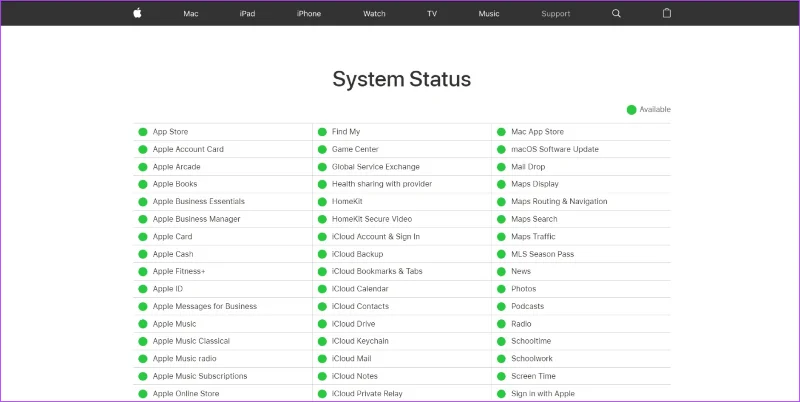Select the Global Service Exchange entry
Screen dimensions: 800x402
pos(376,167)
